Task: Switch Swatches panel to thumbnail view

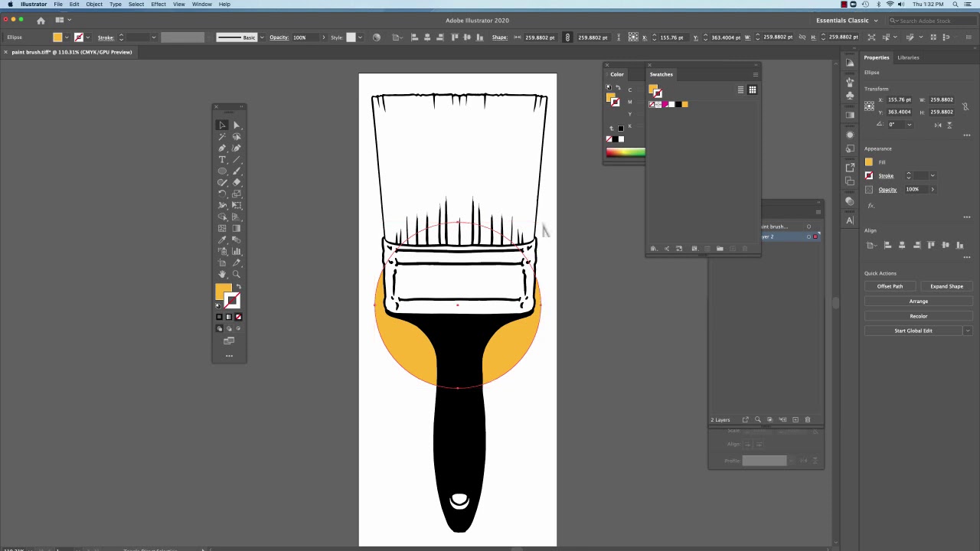Action: coord(753,90)
